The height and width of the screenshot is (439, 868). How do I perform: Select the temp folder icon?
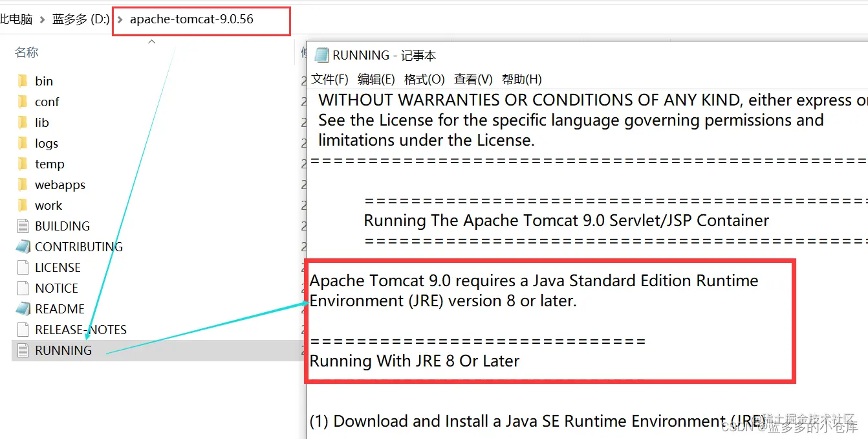[x=23, y=164]
